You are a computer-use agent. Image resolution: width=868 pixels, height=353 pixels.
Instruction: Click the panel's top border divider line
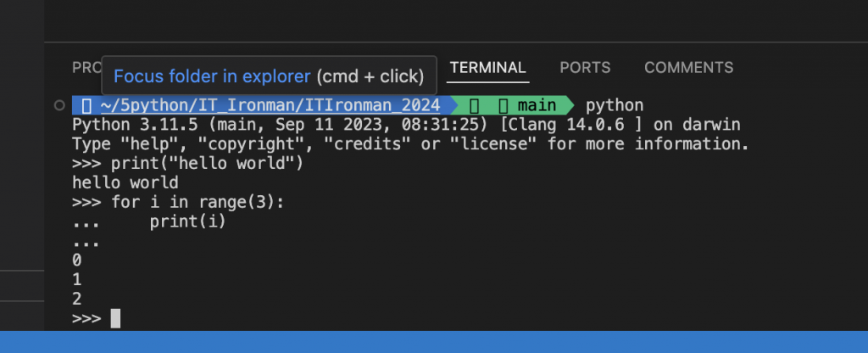tap(456, 42)
